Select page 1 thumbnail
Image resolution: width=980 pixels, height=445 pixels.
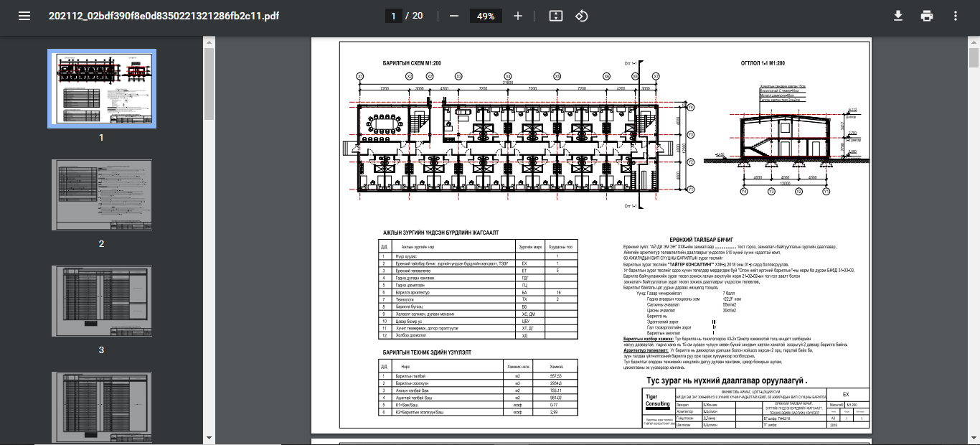pos(101,88)
